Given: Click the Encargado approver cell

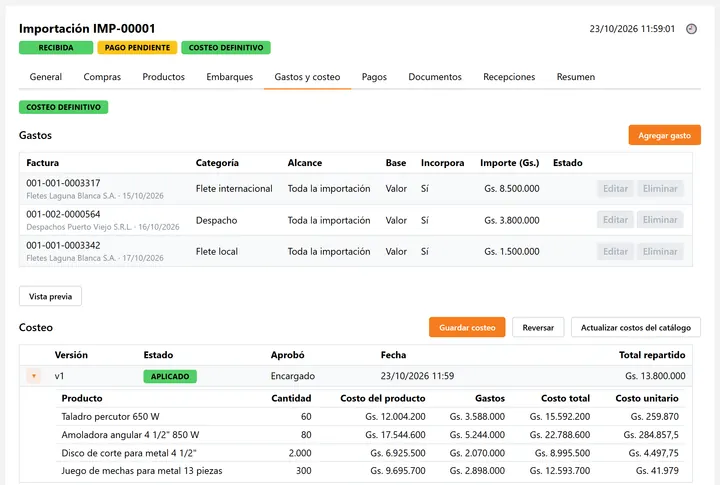Looking at the screenshot, I should tap(292, 376).
